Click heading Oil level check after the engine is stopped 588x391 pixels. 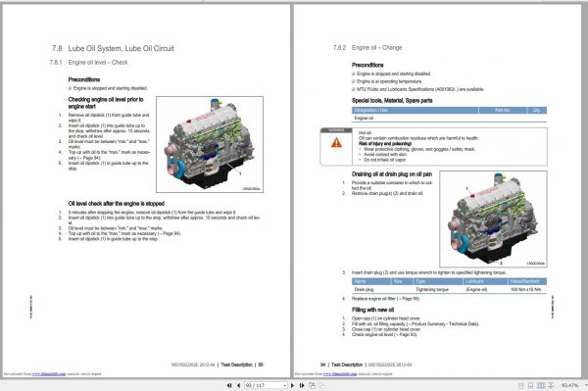[x=117, y=204]
